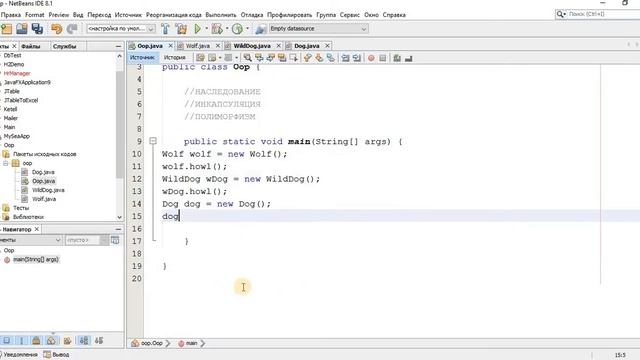Select the JavaFXApplication9 project
The image size is (640, 360).
point(27,82)
